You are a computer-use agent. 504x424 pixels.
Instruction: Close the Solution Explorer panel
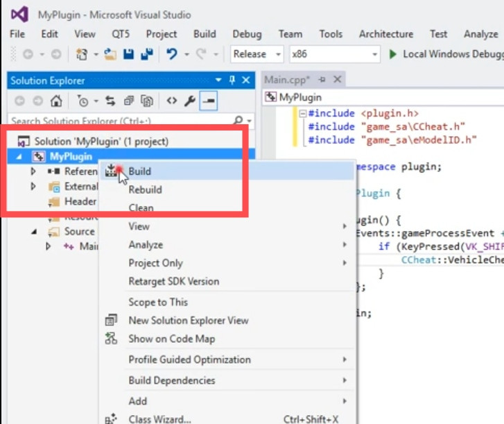[x=246, y=80]
